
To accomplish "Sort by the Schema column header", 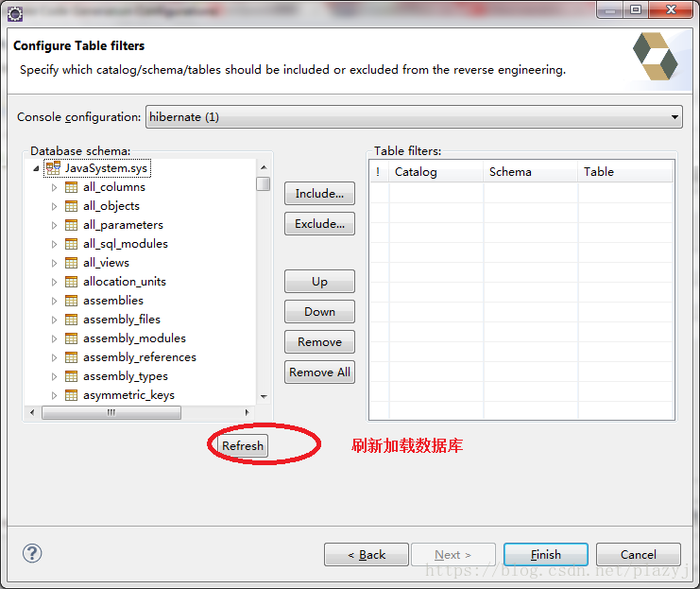I will point(531,172).
